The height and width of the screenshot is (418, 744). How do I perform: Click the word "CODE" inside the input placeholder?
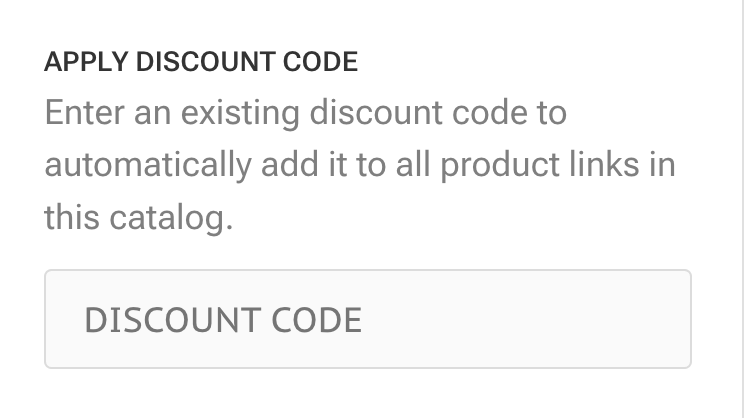pyautogui.click(x=316, y=320)
